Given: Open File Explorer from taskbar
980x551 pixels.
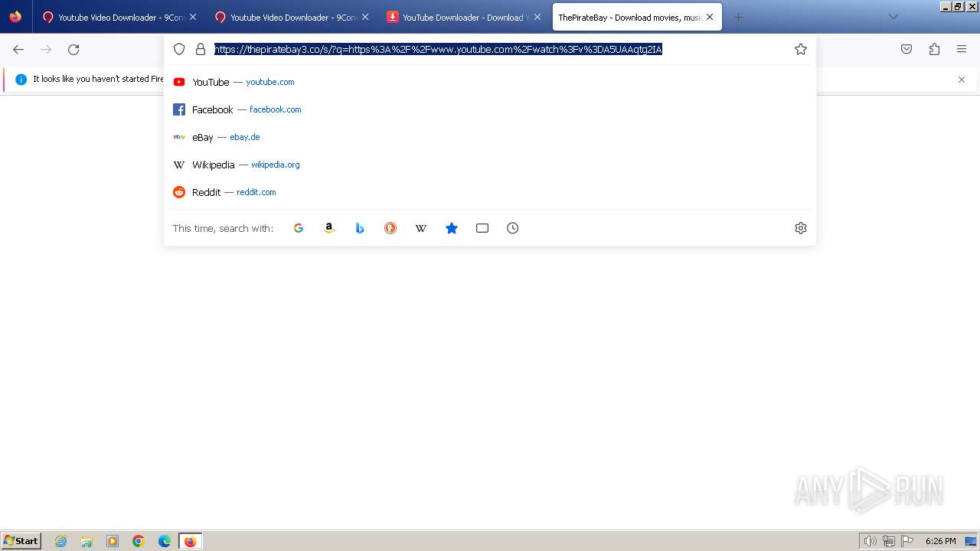Looking at the screenshot, I should coord(87,541).
